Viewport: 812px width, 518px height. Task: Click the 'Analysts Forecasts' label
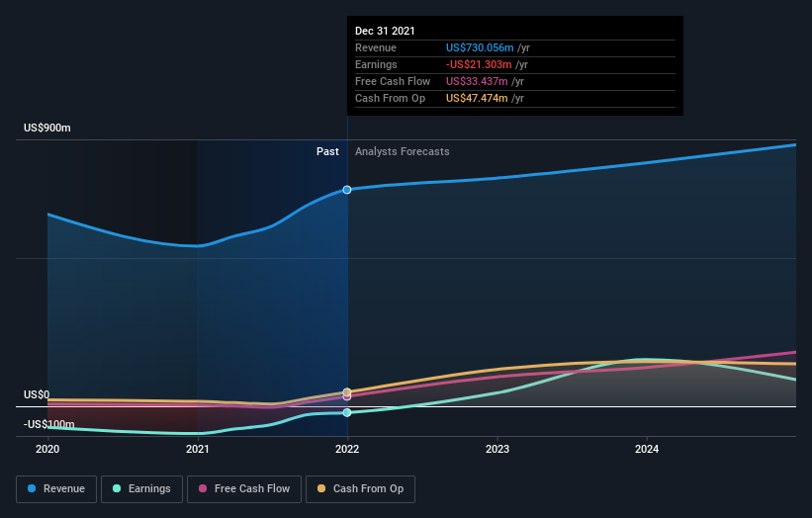click(403, 151)
